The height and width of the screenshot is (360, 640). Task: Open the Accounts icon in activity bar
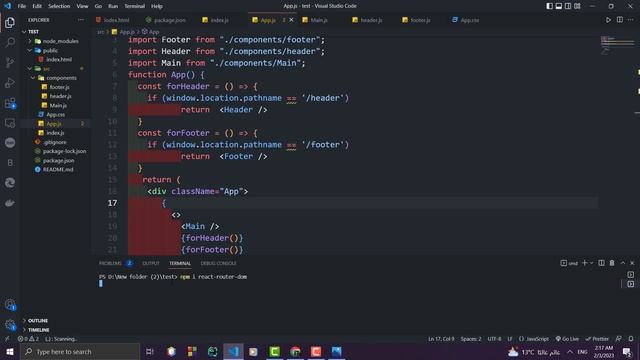pyautogui.click(x=10, y=304)
